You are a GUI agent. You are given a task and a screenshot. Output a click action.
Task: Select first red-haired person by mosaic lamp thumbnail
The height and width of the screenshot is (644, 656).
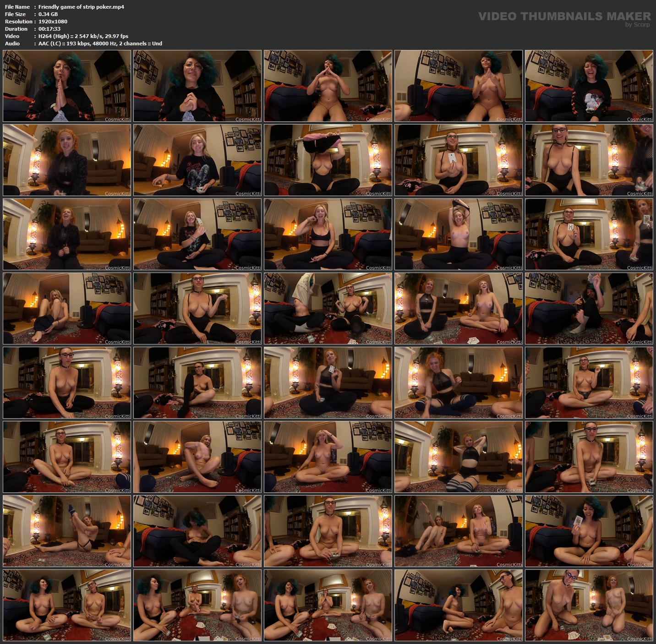[x=67, y=160]
